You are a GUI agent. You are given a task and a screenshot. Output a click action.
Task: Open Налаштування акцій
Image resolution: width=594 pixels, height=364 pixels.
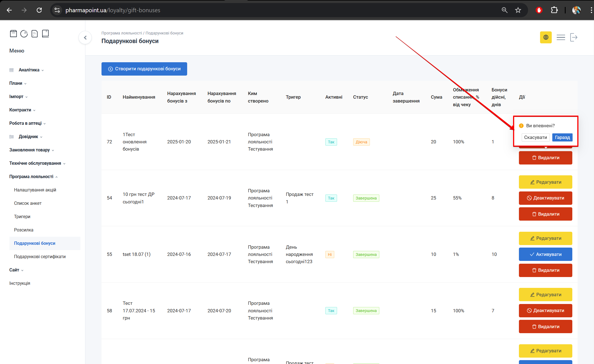tap(35, 190)
